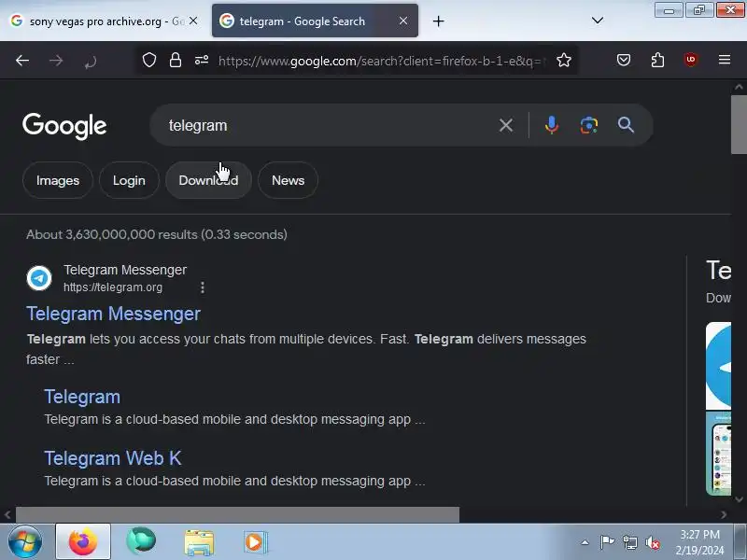
Task: Switch to the sony vegas pro archive.org tab
Action: (100, 21)
